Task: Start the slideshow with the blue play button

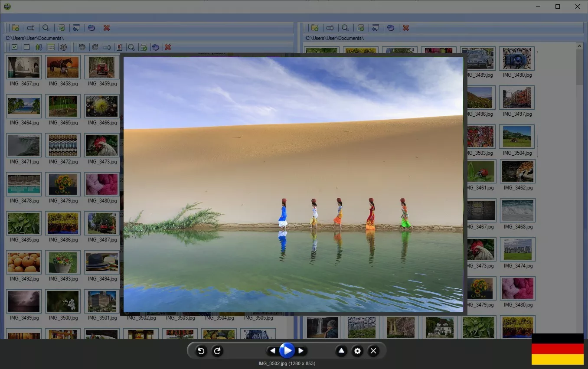Action: click(x=287, y=351)
